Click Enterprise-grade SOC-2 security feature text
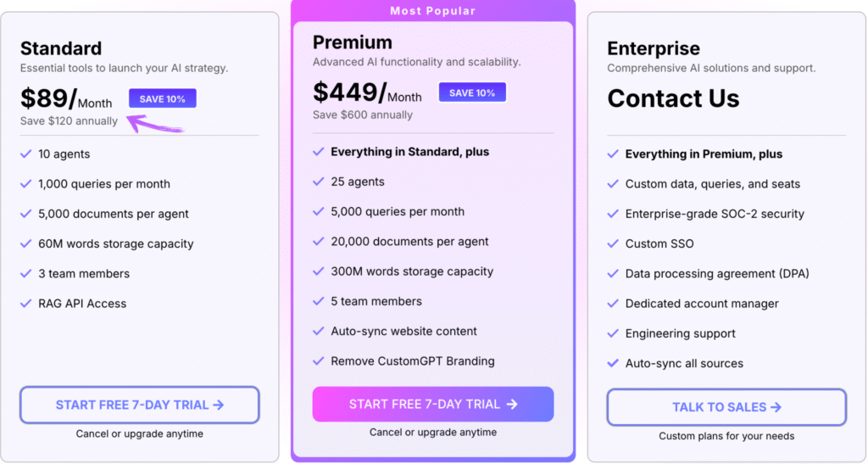 [x=715, y=214]
